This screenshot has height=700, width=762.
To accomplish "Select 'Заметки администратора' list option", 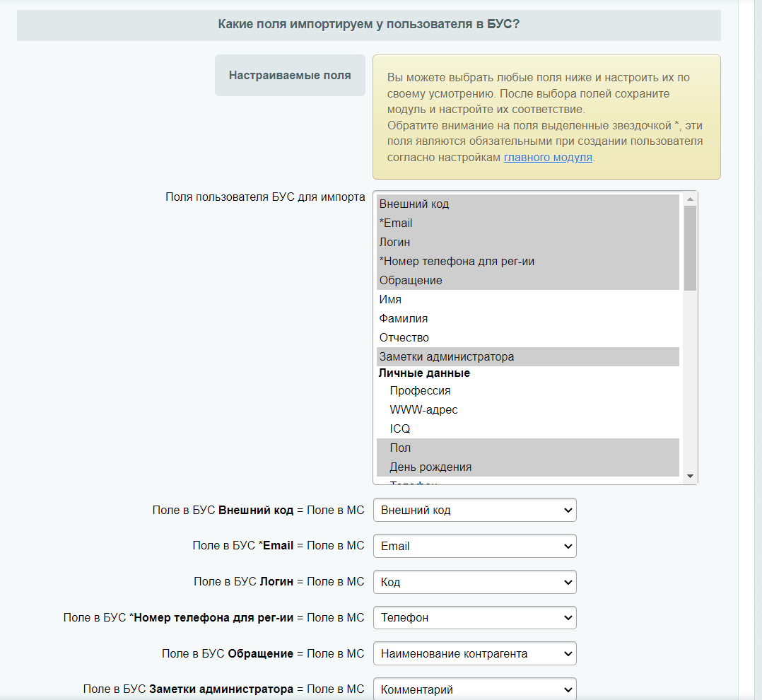I will pyautogui.click(x=447, y=357).
